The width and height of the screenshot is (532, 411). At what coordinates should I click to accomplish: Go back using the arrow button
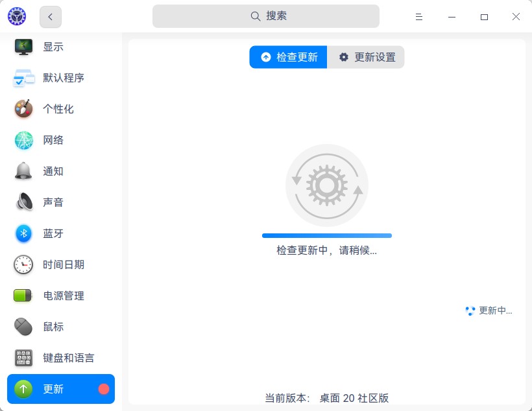click(x=51, y=17)
